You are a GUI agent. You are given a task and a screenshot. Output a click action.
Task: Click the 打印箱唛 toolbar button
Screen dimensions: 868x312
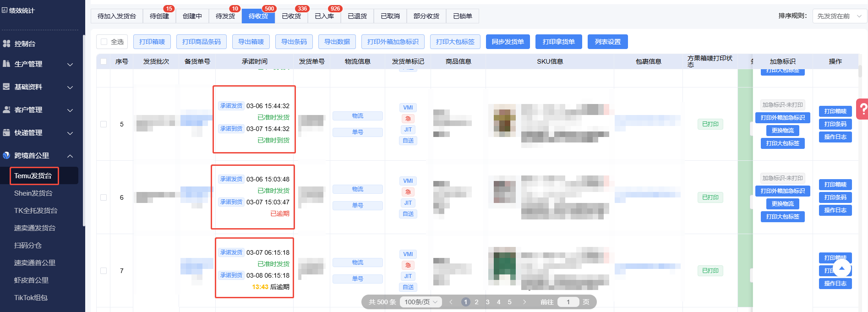(152, 42)
